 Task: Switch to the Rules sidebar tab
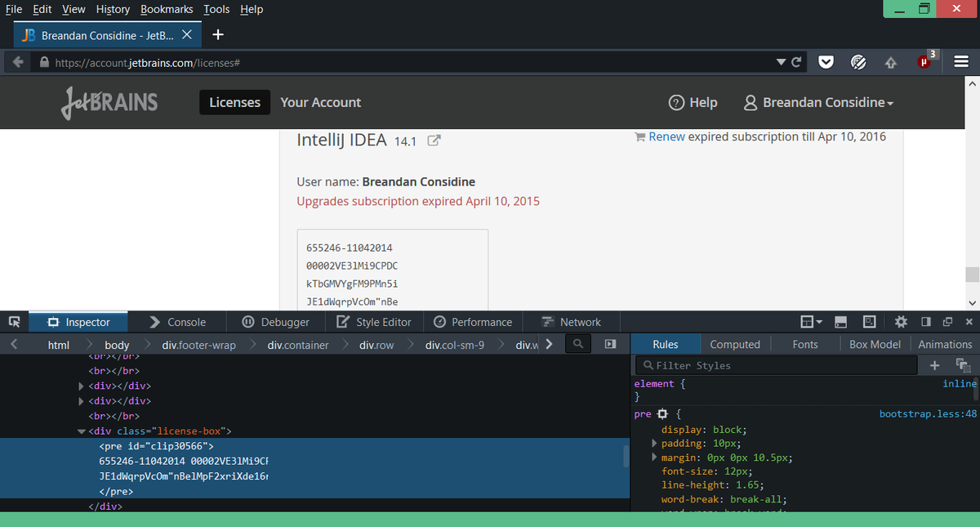(666, 345)
